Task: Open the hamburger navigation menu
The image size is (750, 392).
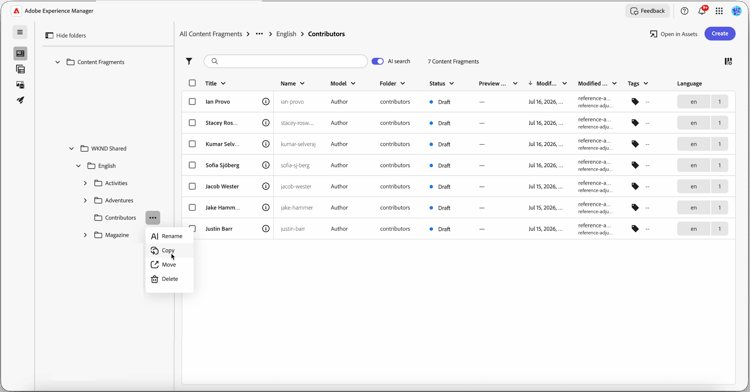Action: coord(20,32)
